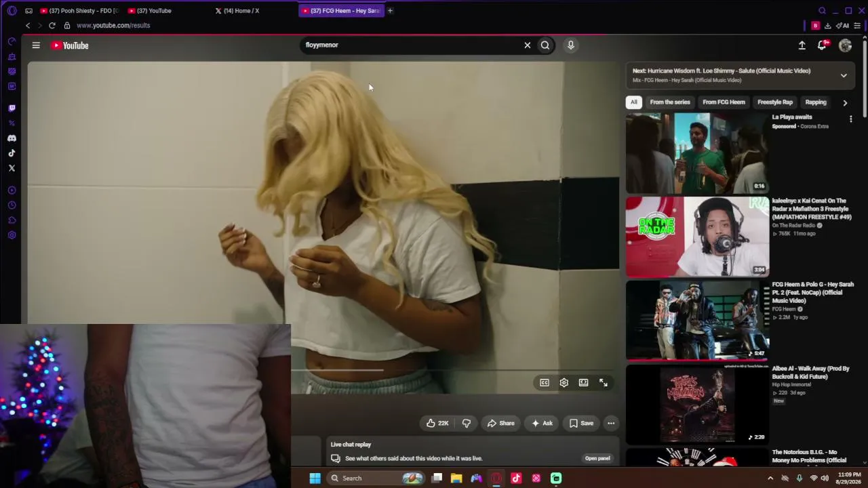Open TikTok app from the taskbar
868x488 pixels.
pos(516,479)
